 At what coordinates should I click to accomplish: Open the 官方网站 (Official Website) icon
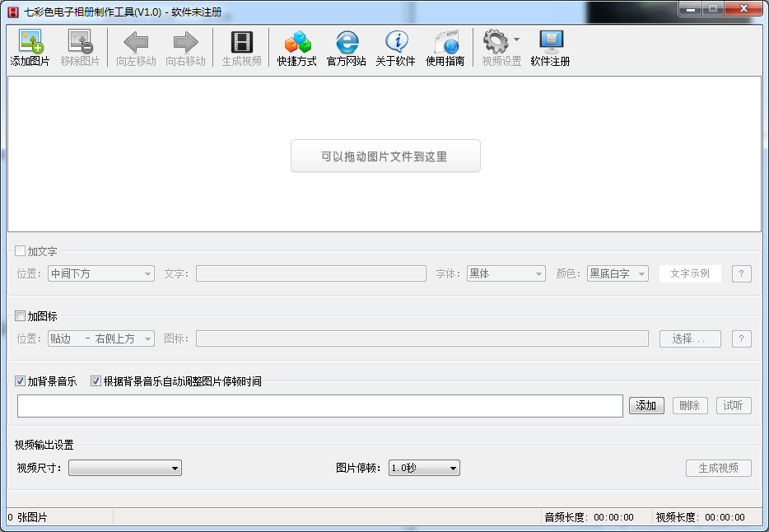click(x=347, y=43)
